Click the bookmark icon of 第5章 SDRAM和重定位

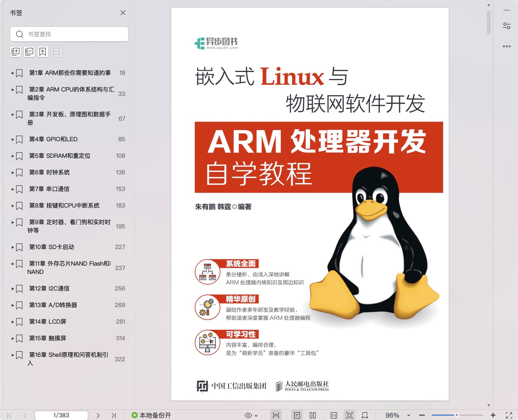tap(19, 156)
